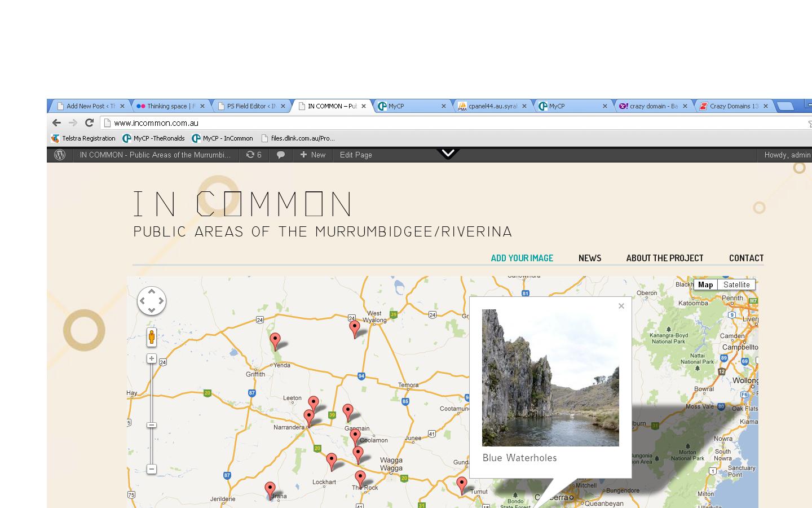Viewport: 812px width, 508px height.
Task: Click the map zoom slider handle
Action: [151, 425]
